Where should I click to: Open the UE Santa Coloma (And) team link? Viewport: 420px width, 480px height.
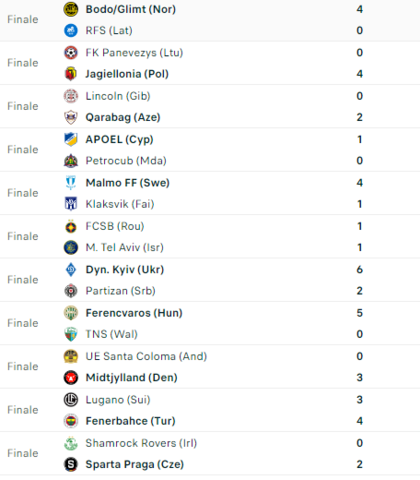[146, 356]
